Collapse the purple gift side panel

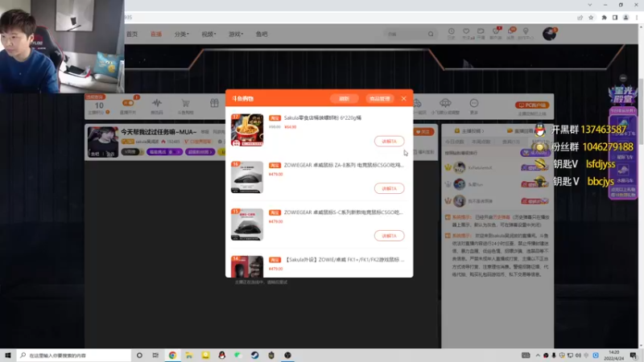(x=623, y=78)
